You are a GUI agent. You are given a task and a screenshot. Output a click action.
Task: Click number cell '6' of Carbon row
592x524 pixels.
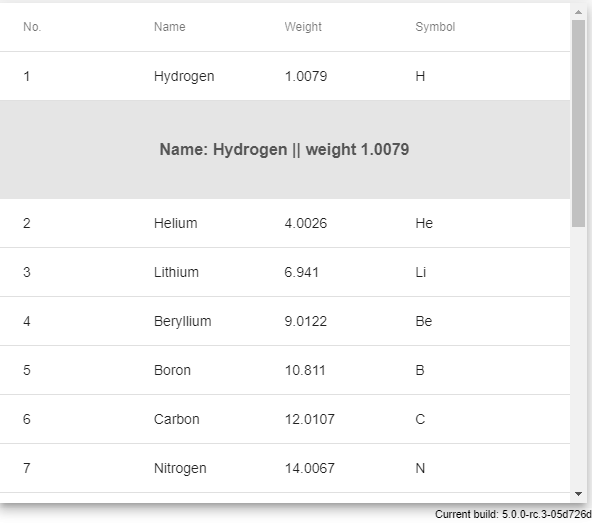click(x=26, y=419)
